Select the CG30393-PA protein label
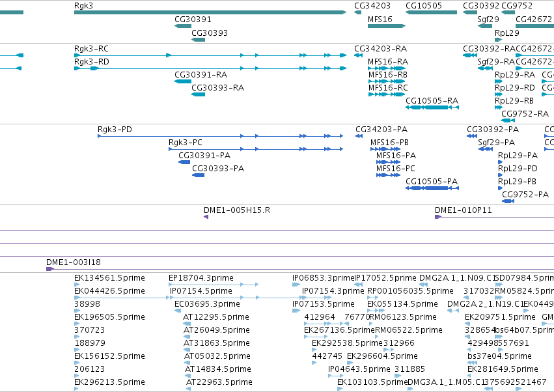This screenshot has width=554, height=392. tap(218, 169)
